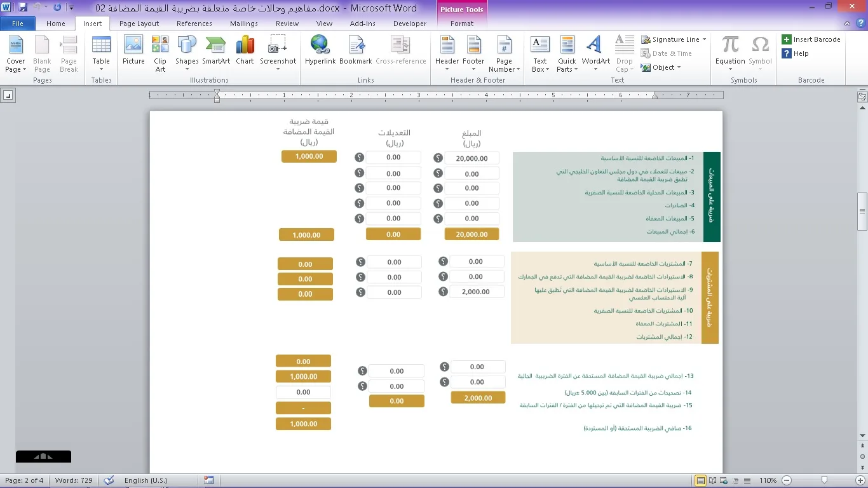The height and width of the screenshot is (488, 868).
Task: Open the Picture Tools Format tab
Action: tap(462, 24)
